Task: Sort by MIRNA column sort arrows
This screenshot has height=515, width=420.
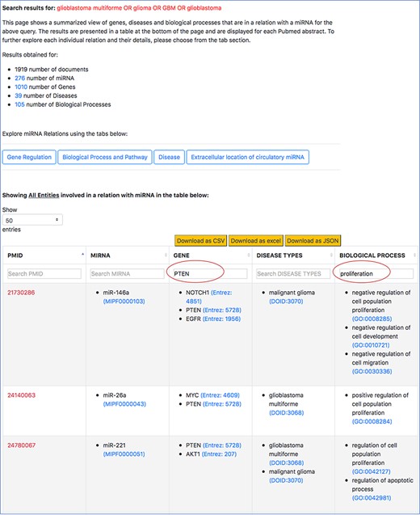Action: coord(166,255)
